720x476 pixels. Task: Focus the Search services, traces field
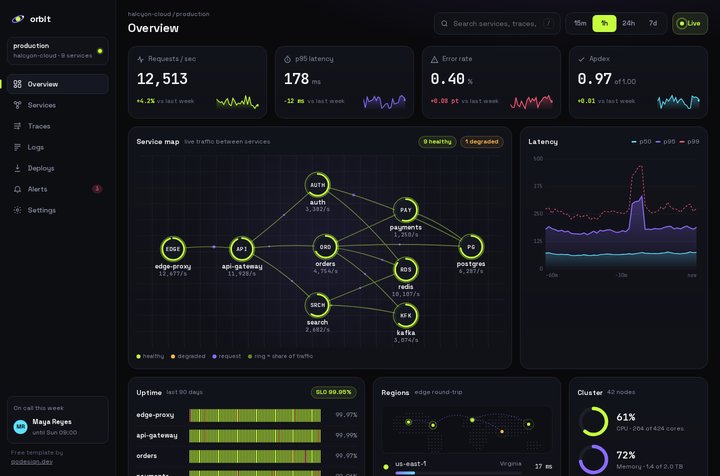[x=497, y=23]
